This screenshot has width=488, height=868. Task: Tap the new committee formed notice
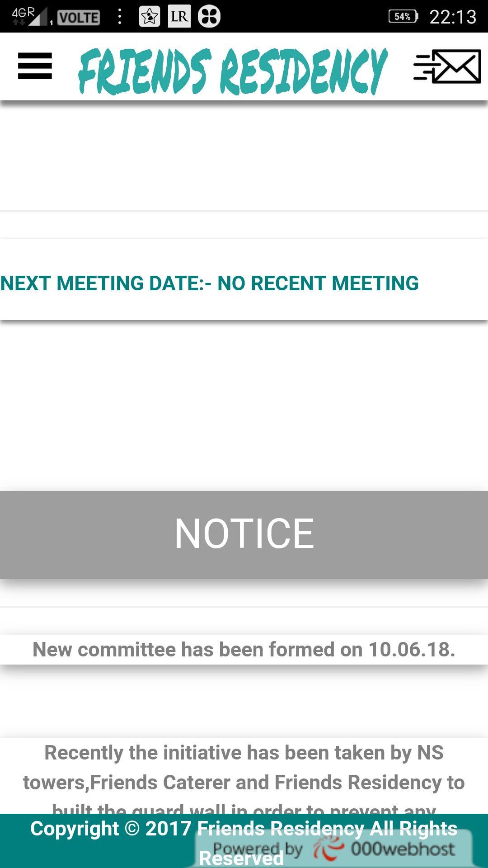(x=244, y=650)
